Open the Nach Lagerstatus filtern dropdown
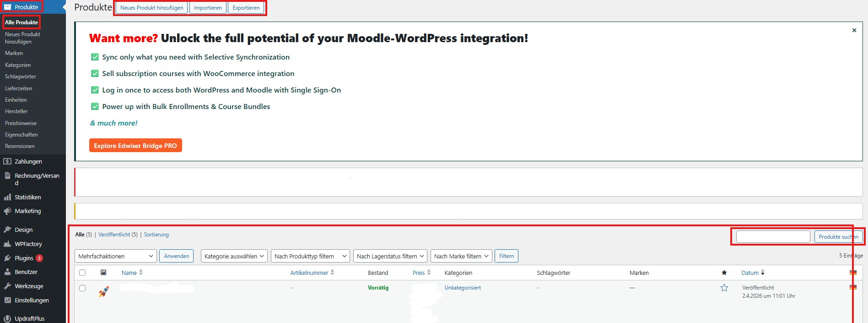 390,256
